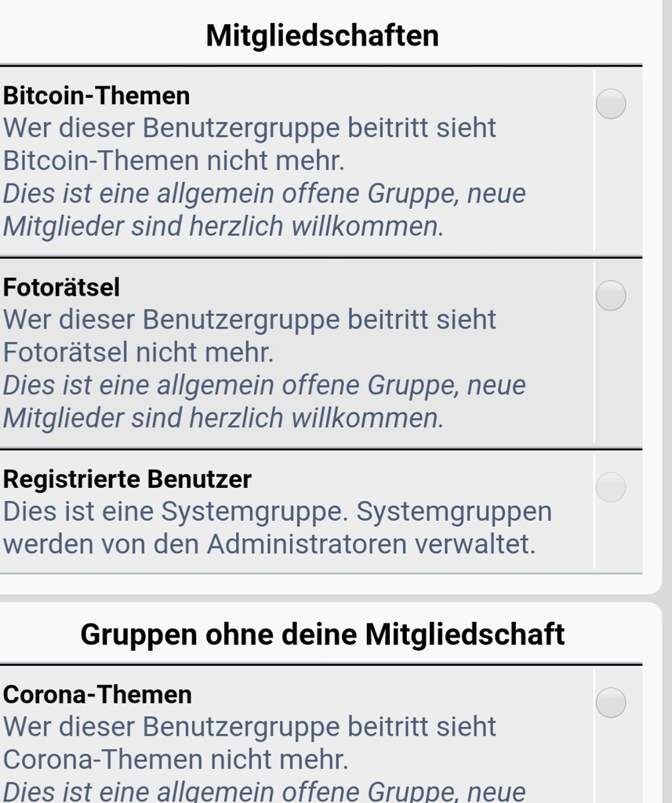Click the Mitgliedschaften section heading
The image size is (672, 803).
[x=322, y=35]
